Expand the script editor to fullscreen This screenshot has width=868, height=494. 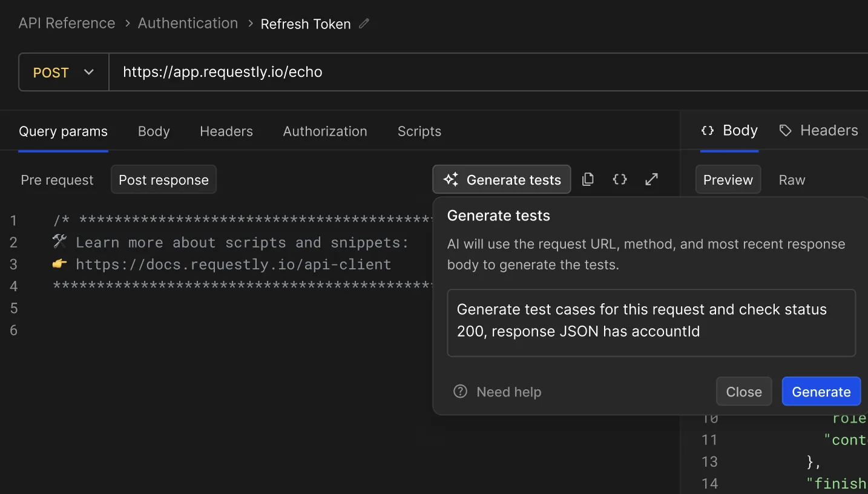(651, 179)
